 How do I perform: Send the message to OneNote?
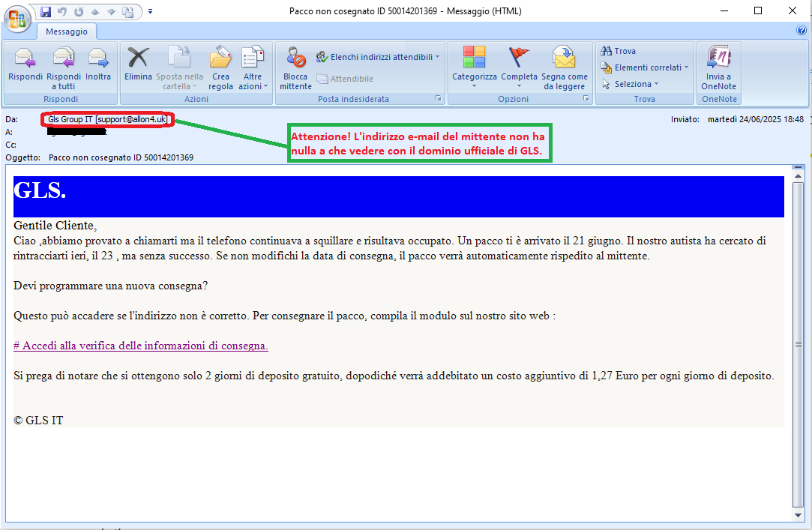(719, 67)
